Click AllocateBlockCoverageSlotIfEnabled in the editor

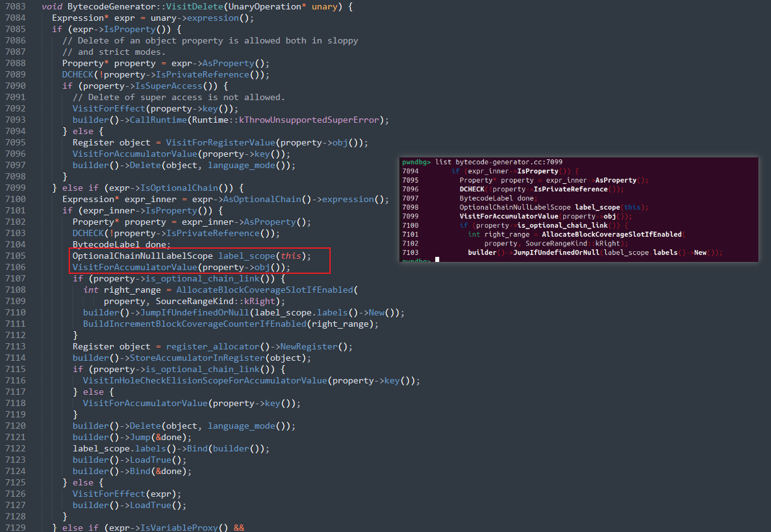tap(265, 290)
